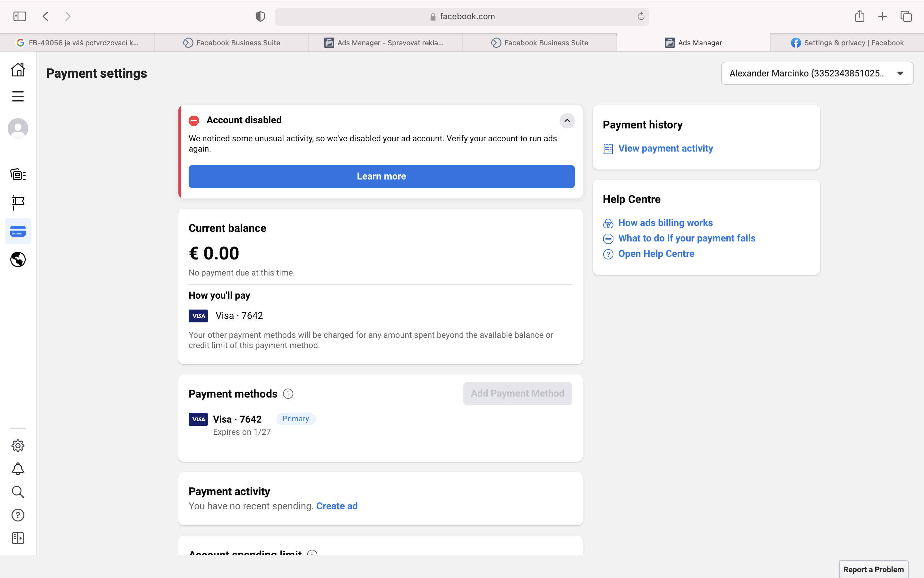Show Safari sidebar

click(x=20, y=16)
